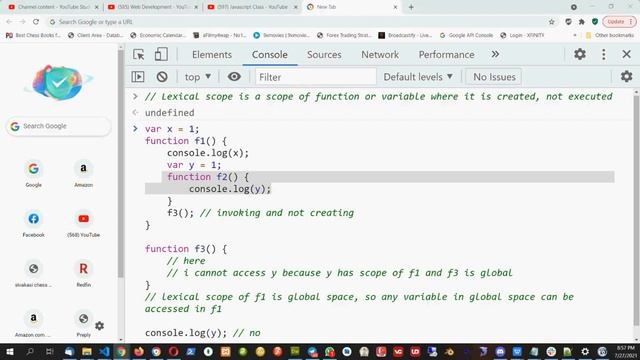Open the Amazon.com shortcut tile
This screenshot has height=360, width=640.
coord(33,323)
